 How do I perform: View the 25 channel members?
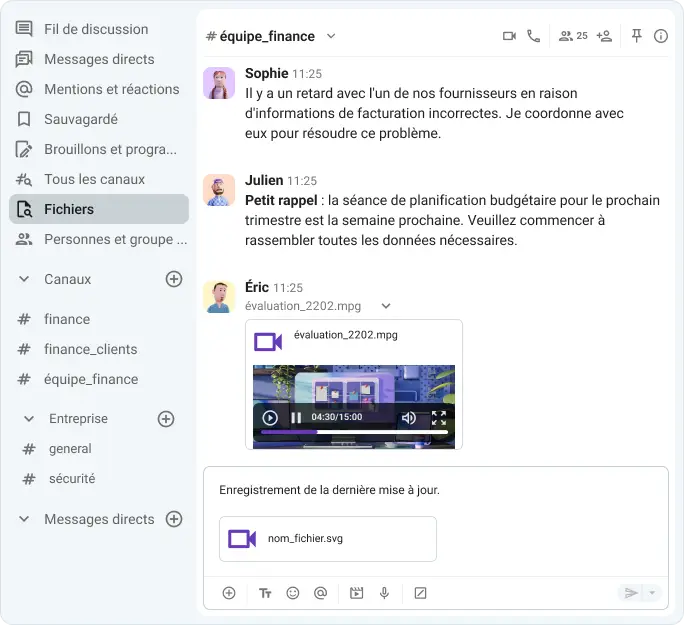(573, 36)
